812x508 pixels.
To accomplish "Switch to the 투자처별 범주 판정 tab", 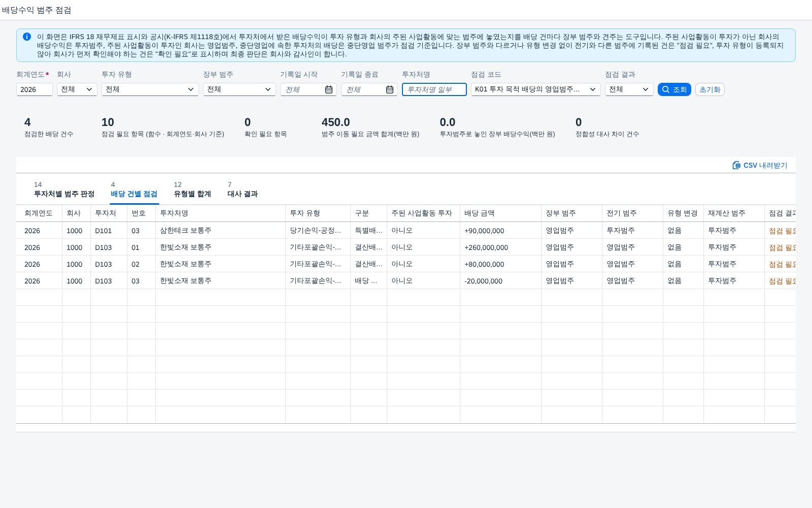I will (x=64, y=189).
